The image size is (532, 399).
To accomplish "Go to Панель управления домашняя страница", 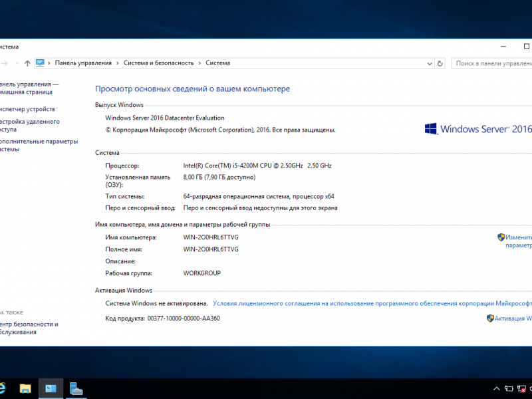I will click(x=29, y=88).
